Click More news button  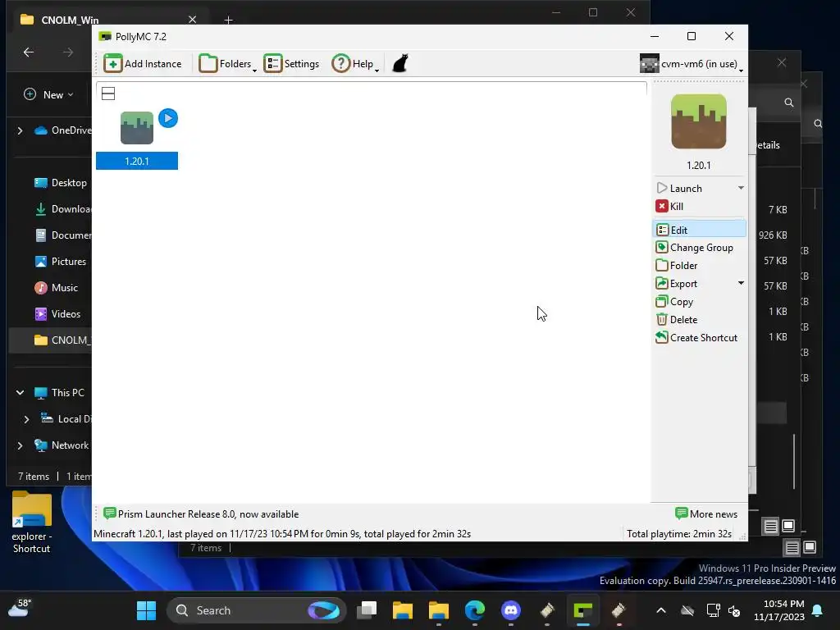tap(706, 514)
